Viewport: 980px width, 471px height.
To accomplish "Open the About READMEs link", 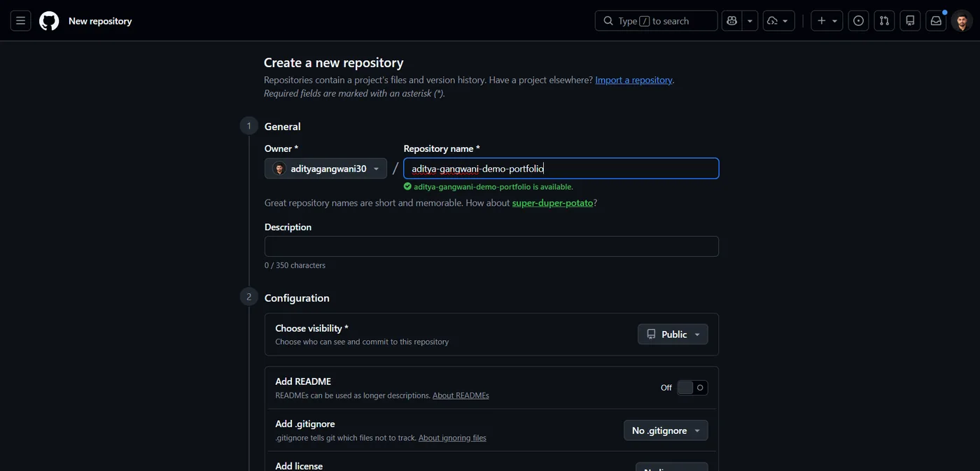I will [x=461, y=395].
